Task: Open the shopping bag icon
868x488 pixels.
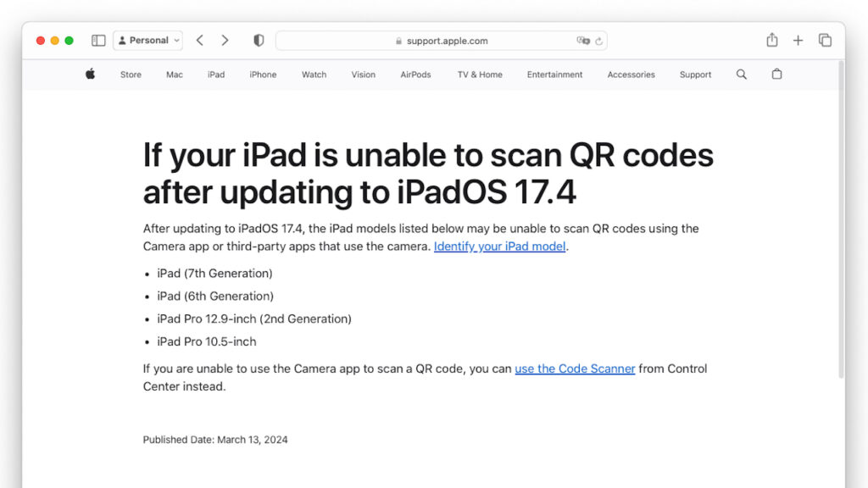Action: pyautogui.click(x=776, y=75)
